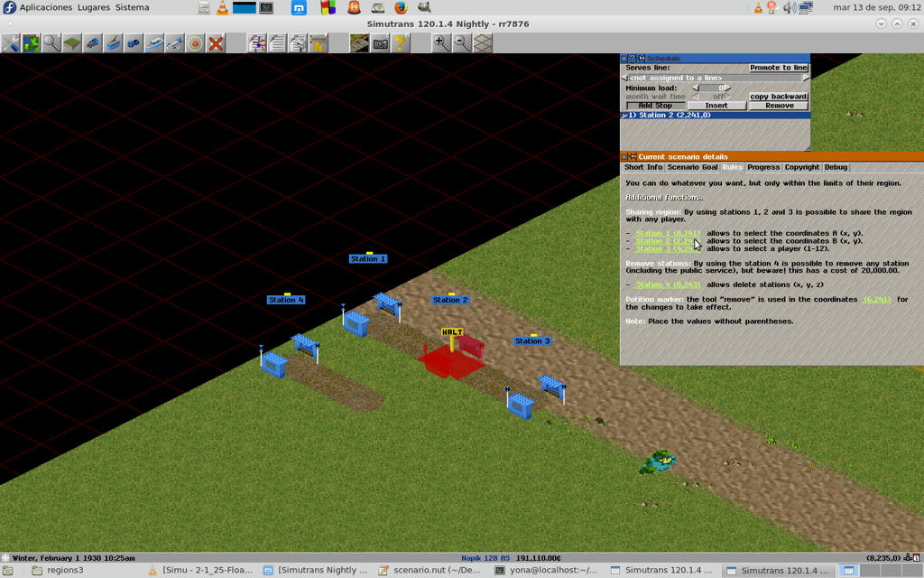This screenshot has height=578, width=924.
Task: Open the 'not assigned to a line' selector
Action: tap(715, 78)
